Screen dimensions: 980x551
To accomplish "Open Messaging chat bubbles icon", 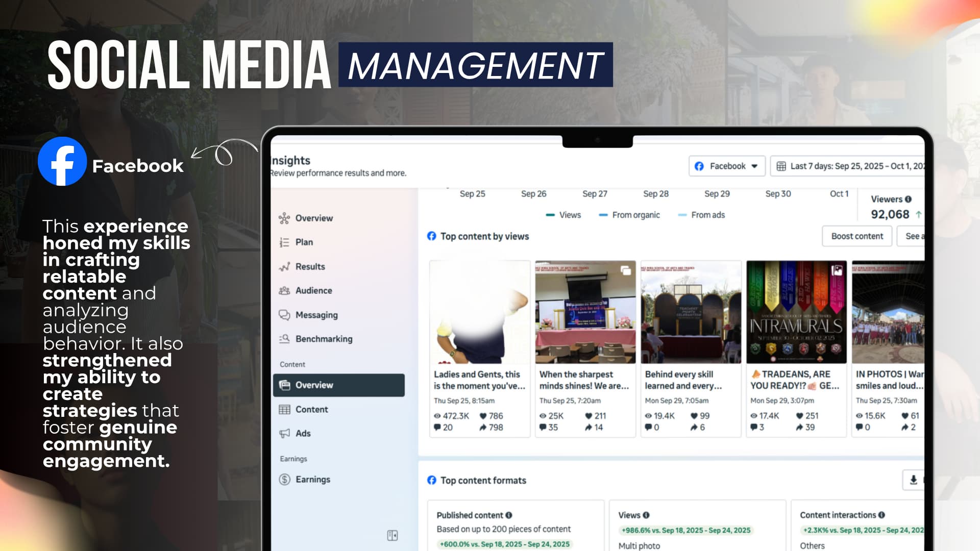I will [x=284, y=315].
